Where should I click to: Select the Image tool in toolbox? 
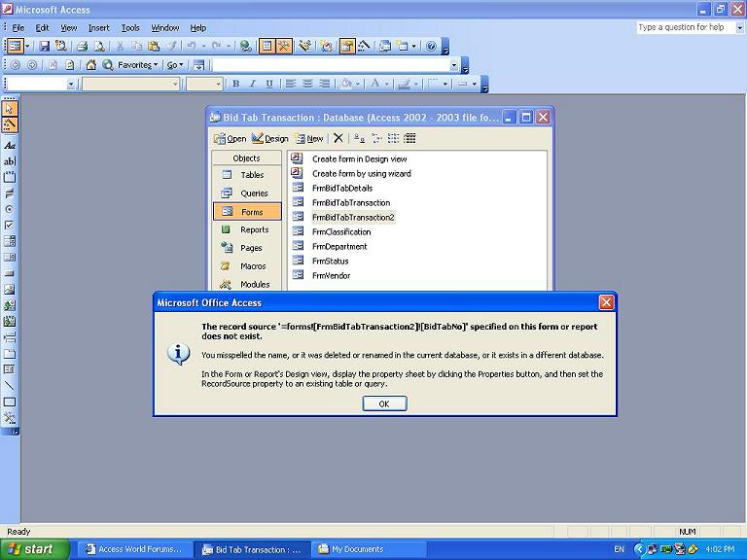coord(10,290)
